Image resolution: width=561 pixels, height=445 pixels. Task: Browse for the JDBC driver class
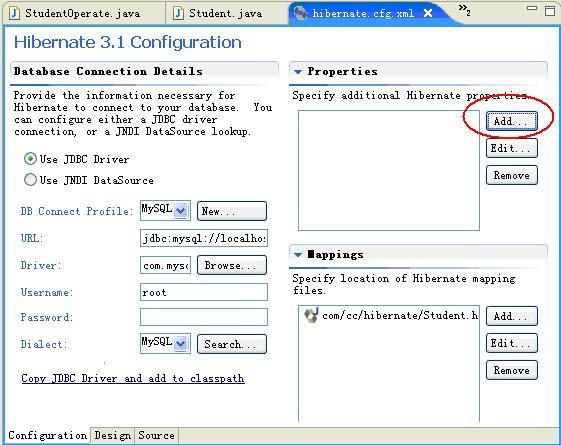(232, 265)
